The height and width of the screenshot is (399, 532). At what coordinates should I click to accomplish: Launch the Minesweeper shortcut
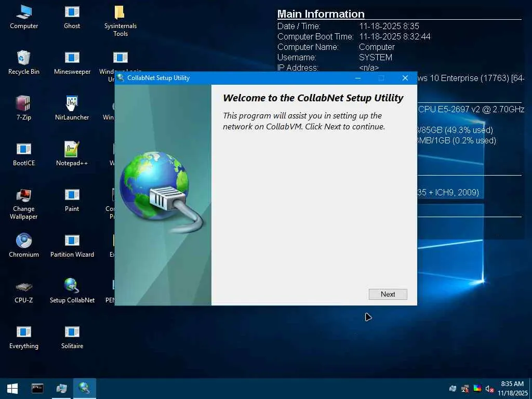click(72, 63)
